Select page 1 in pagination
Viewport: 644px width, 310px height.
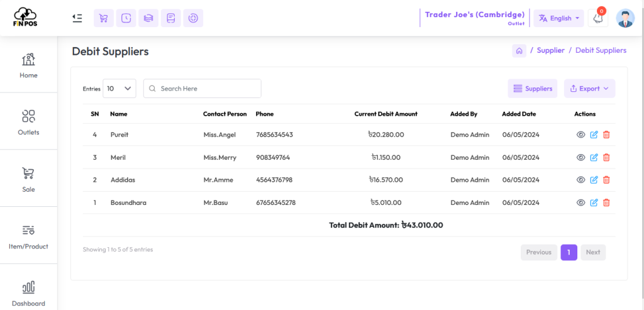[x=569, y=252]
